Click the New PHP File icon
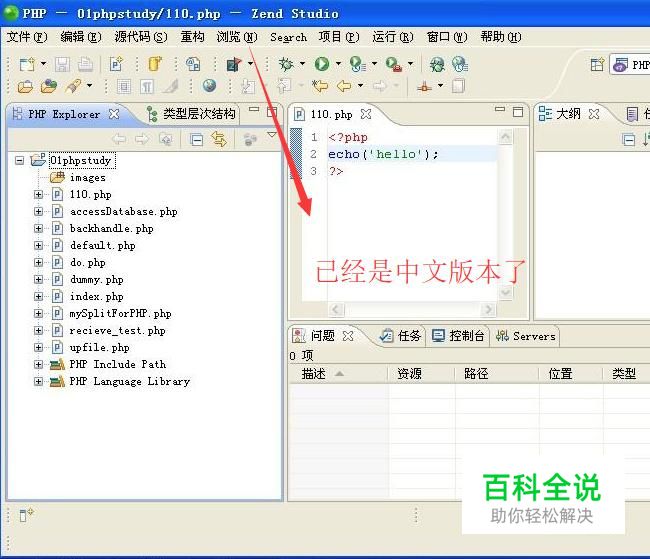Image resolution: width=650 pixels, height=559 pixels. [x=116, y=64]
